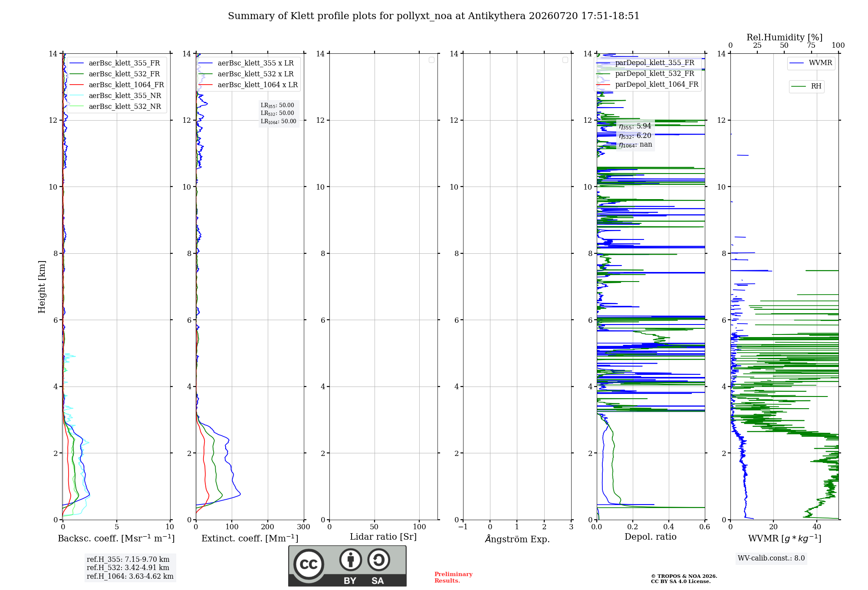Click the empty legend box in Lidar ratio plot

[431, 60]
